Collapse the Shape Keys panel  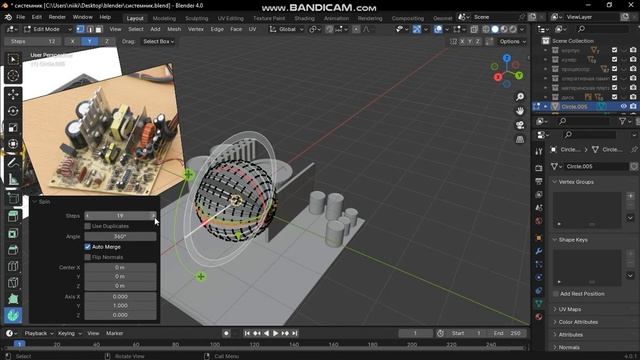click(x=573, y=240)
